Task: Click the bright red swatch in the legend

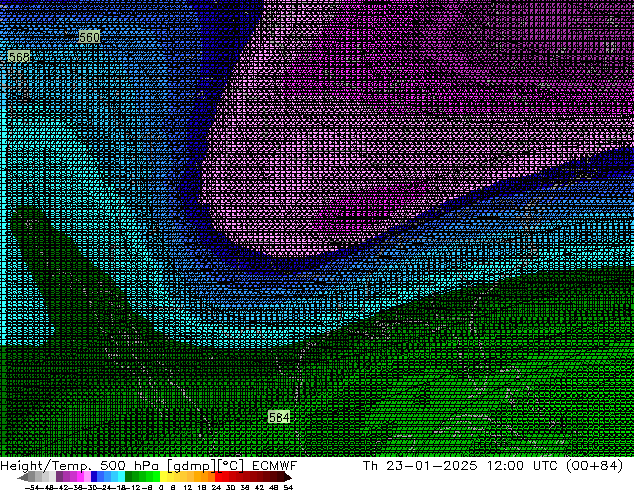Action: (x=218, y=477)
